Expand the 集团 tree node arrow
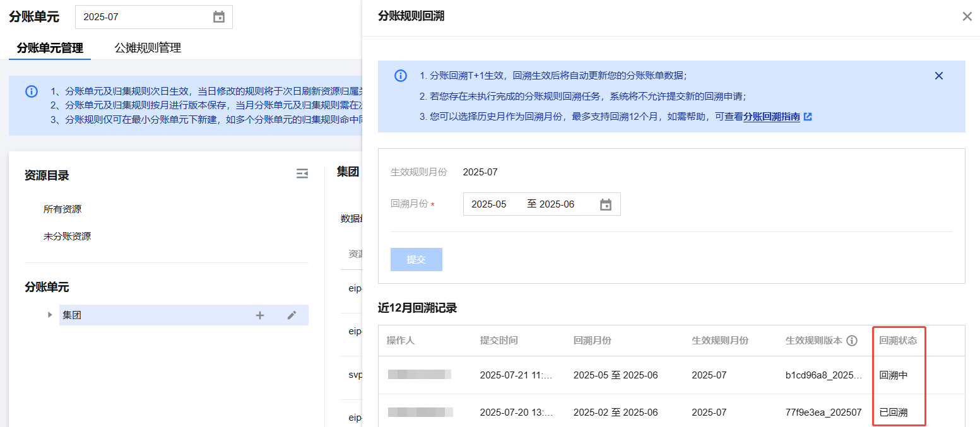980x427 pixels. (50, 315)
